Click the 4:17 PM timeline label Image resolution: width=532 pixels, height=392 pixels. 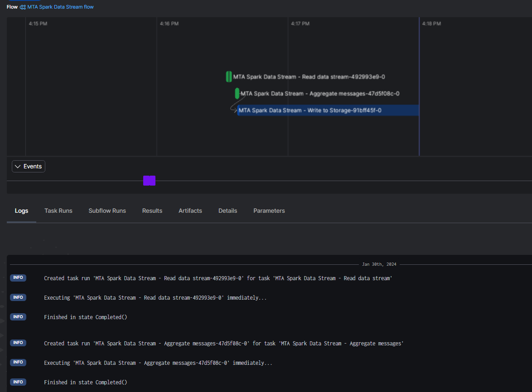[x=300, y=24]
